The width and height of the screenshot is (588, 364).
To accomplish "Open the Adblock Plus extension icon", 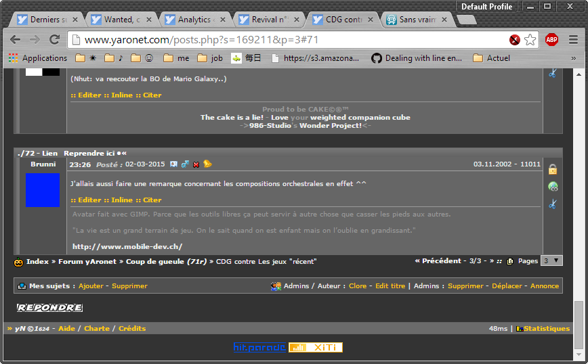I will pyautogui.click(x=551, y=40).
